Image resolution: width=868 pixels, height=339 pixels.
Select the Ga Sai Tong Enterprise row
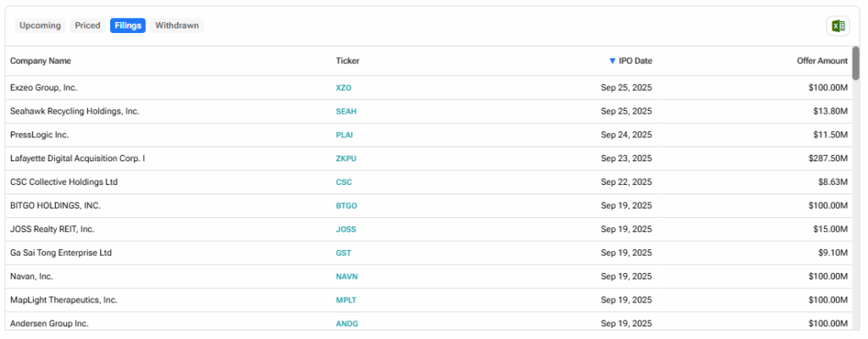click(429, 253)
